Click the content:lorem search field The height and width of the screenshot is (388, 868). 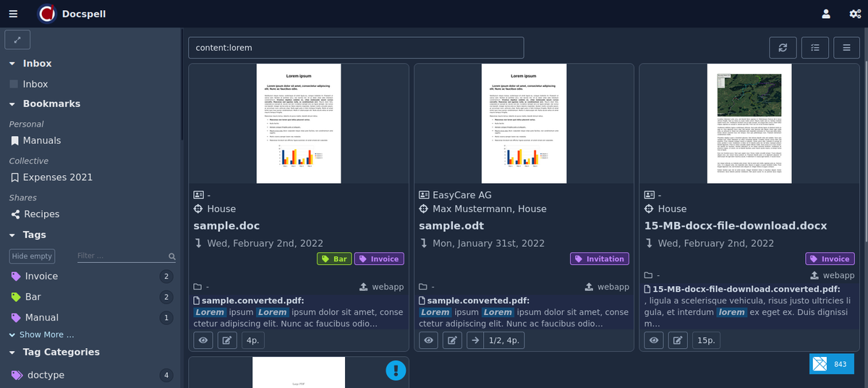tap(355, 48)
